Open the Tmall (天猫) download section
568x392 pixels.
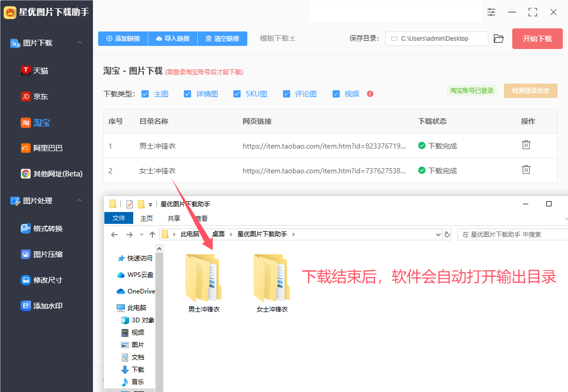point(35,71)
